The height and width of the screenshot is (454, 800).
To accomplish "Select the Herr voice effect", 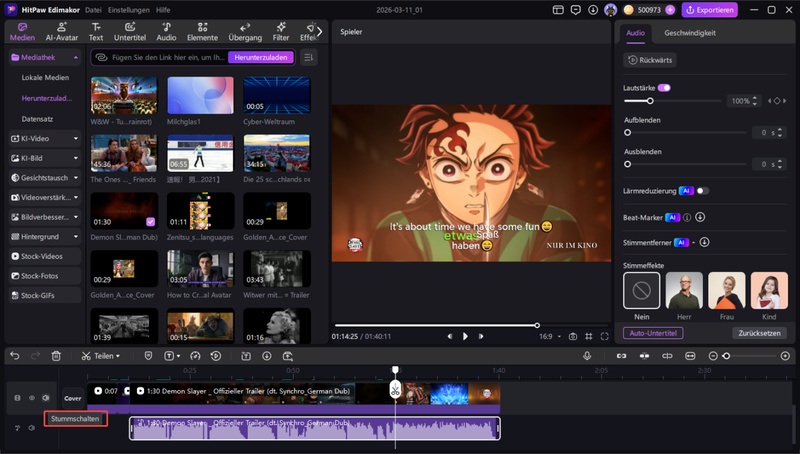I will 684,290.
